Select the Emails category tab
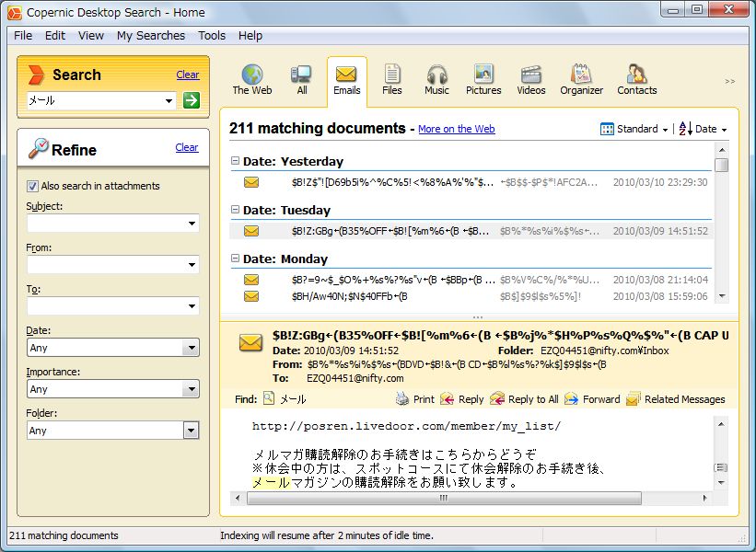756x552 pixels. pos(347,80)
